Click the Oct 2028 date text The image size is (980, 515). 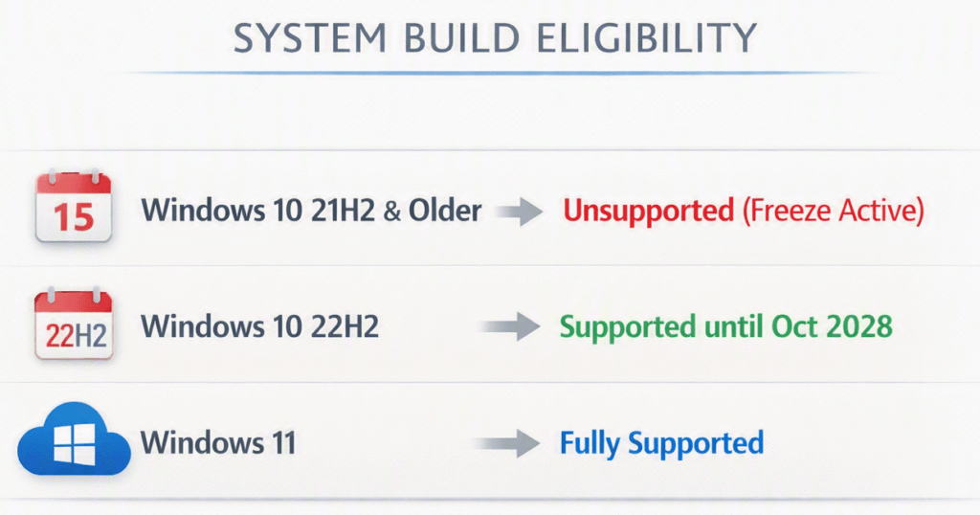click(832, 326)
